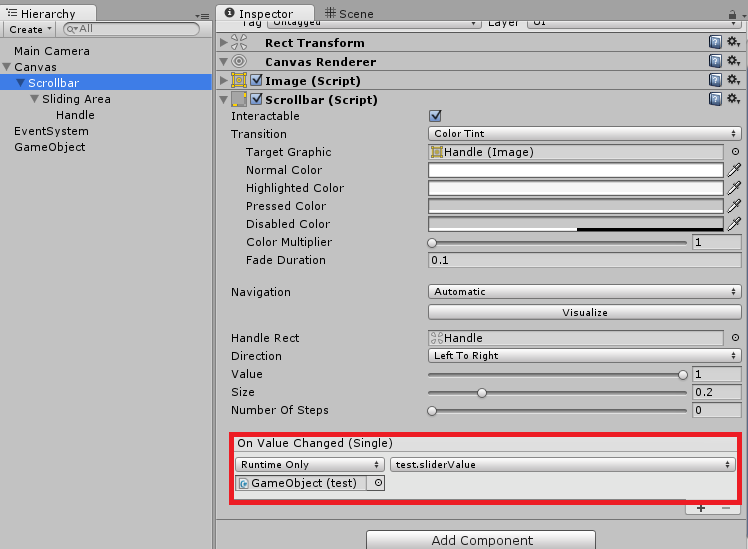Open the Runtime Only dropdown
Screen dimensions: 748x549
pyautogui.click(x=310, y=465)
